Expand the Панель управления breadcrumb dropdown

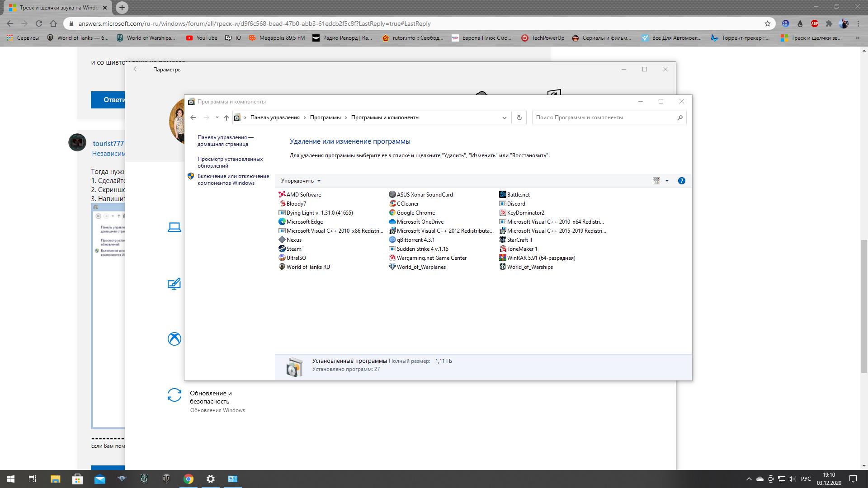[305, 117]
